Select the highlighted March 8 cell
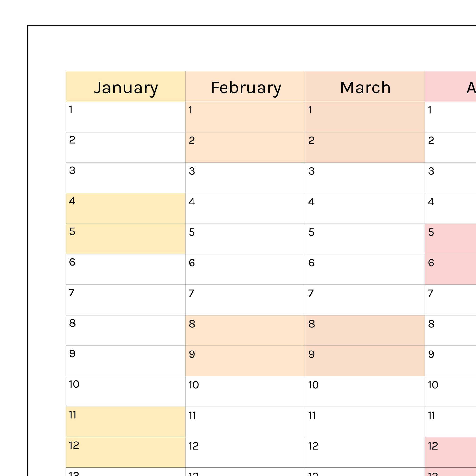 pos(365,330)
